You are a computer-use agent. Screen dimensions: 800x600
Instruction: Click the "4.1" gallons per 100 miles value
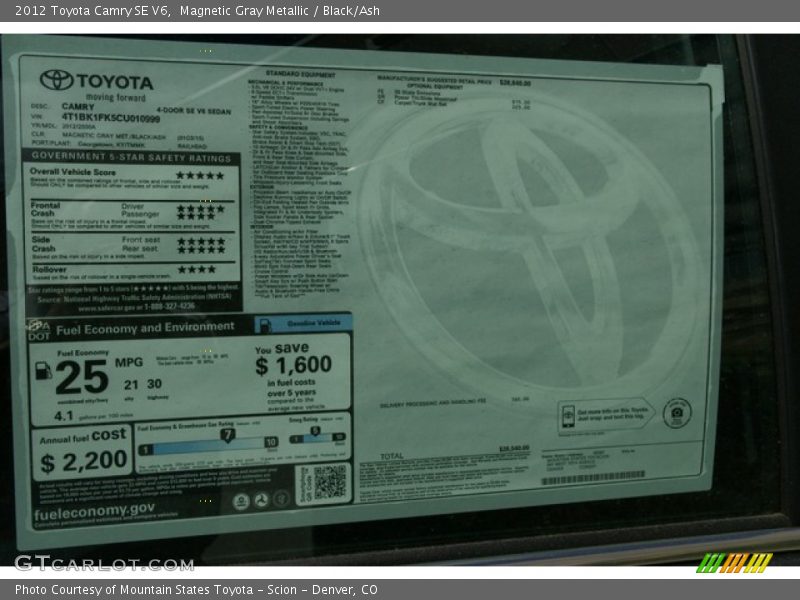tap(64, 416)
